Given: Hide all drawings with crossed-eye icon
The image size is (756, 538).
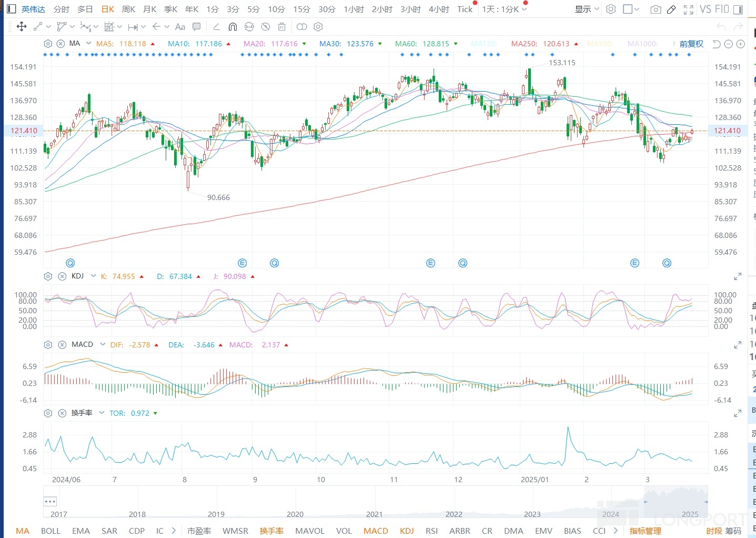Looking at the screenshot, I should pyautogui.click(x=266, y=27).
